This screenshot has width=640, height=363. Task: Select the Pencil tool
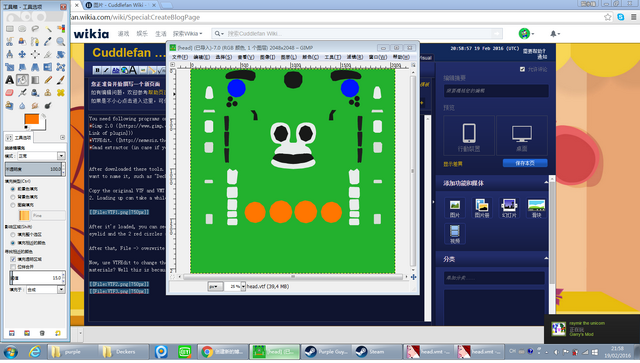point(48,80)
